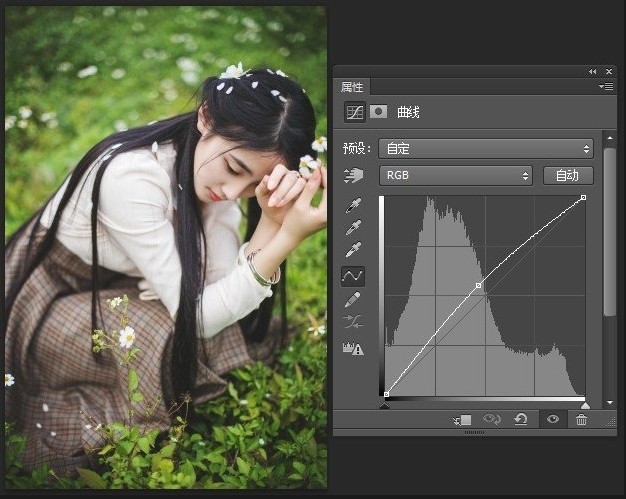This screenshot has width=626, height=499.
Task: Close the Properties panel
Action: [x=609, y=71]
